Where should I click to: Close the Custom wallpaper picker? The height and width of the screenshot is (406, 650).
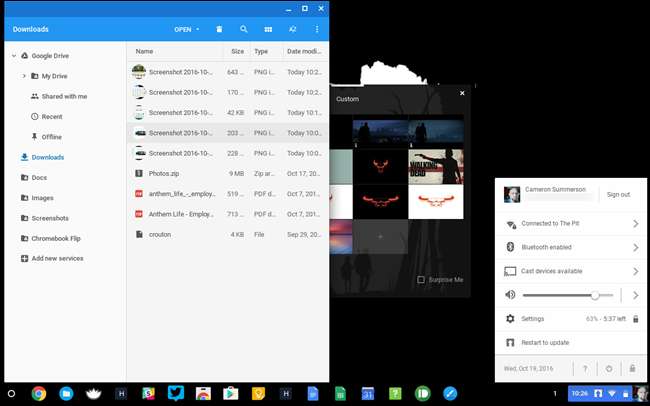pos(462,93)
